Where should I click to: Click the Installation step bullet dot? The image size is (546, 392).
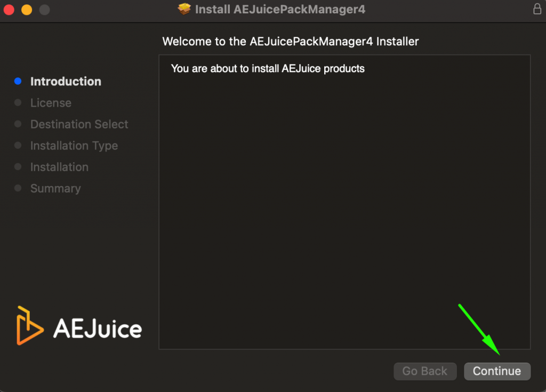(18, 167)
